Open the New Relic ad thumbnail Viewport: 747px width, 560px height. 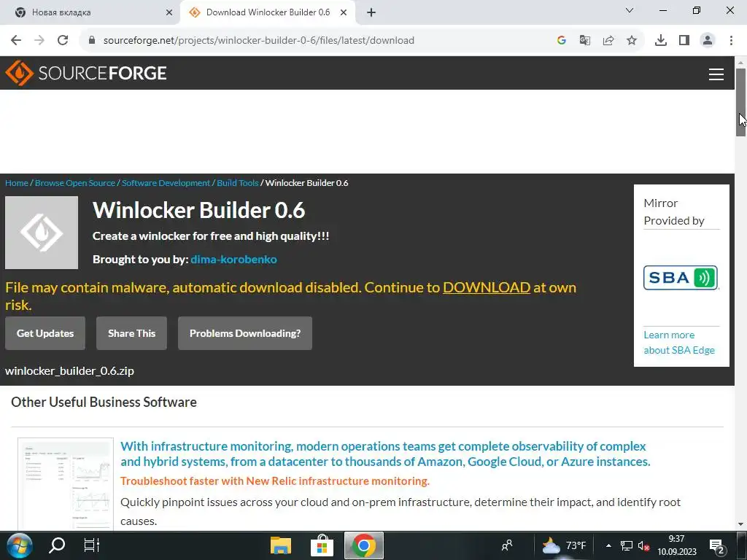[66, 483]
